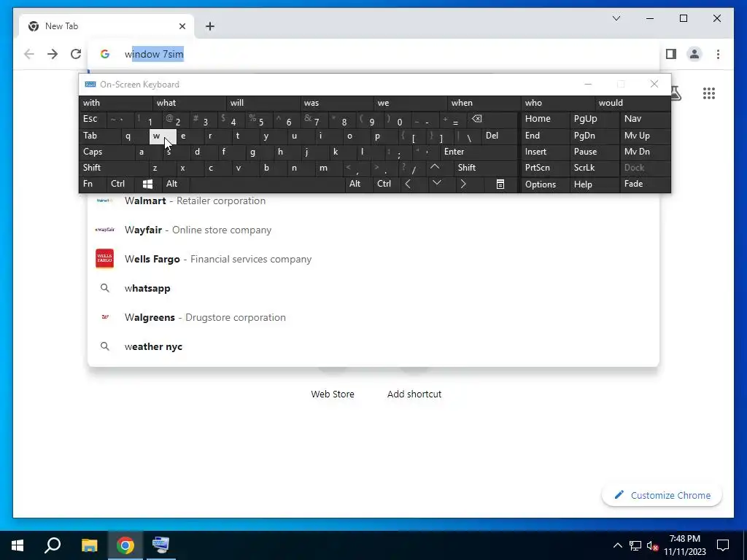This screenshot has width=747, height=560.
Task: Toggle the Nav mode key
Action: coord(645,119)
